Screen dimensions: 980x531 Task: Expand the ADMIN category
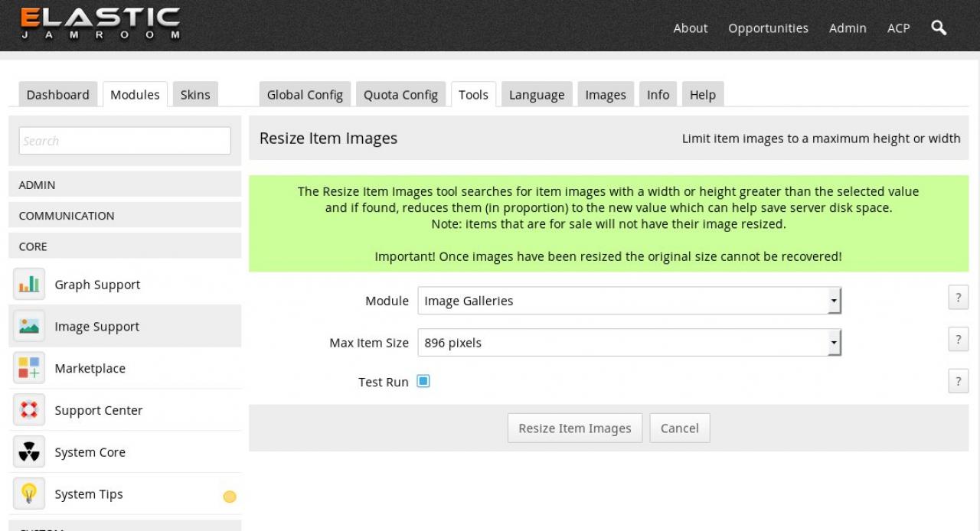click(125, 184)
